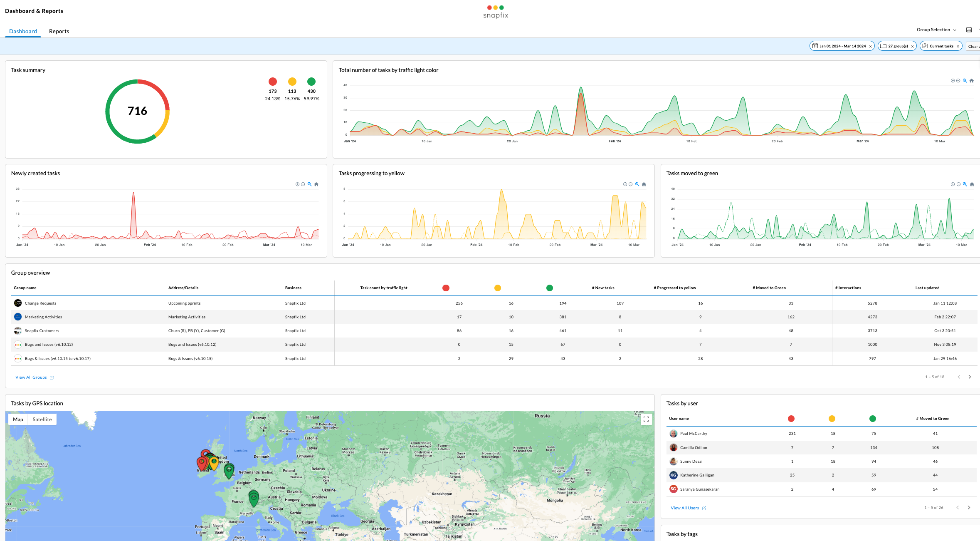Remove the 27 group(s) filter chip

pyautogui.click(x=912, y=47)
